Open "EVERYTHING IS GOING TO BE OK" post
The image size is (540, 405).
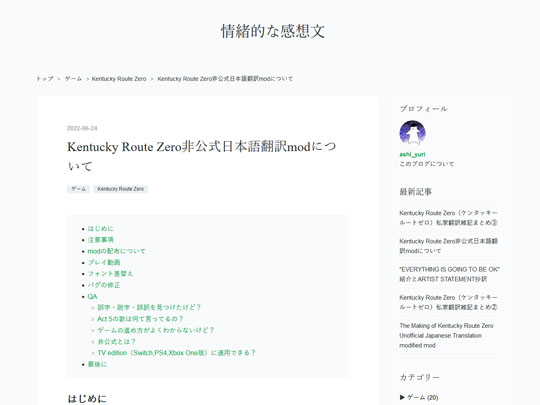(x=449, y=274)
